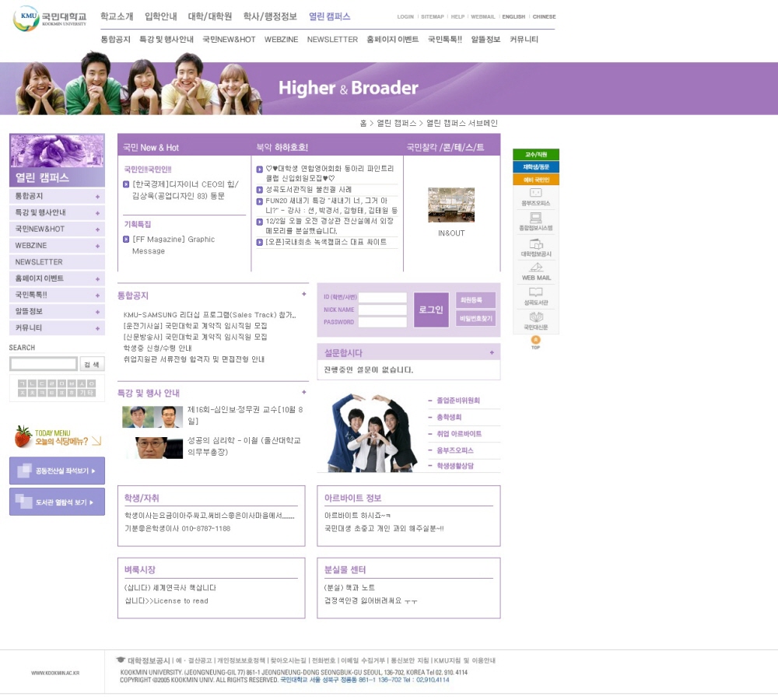Image resolution: width=778 pixels, height=700 pixels.
Task: Expand 특강 및 행사 안내 with plus
Action: pos(303,393)
